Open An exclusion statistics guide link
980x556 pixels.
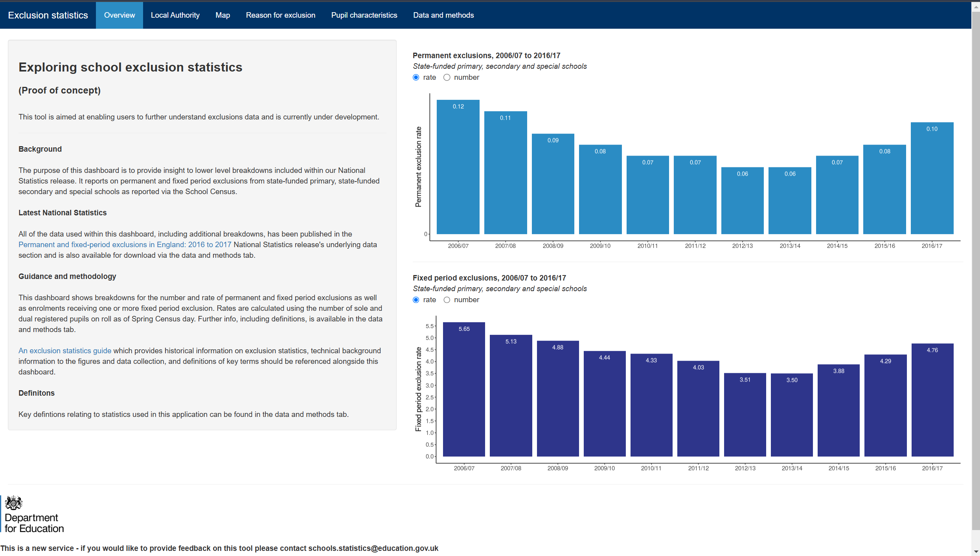coord(65,351)
